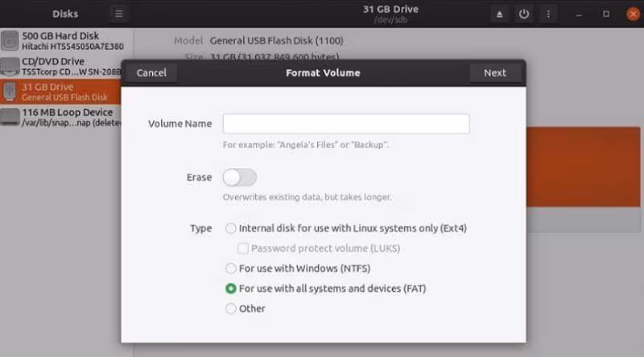644x357 pixels.
Task: Check Password protect volume (LUKS)
Action: 244,248
